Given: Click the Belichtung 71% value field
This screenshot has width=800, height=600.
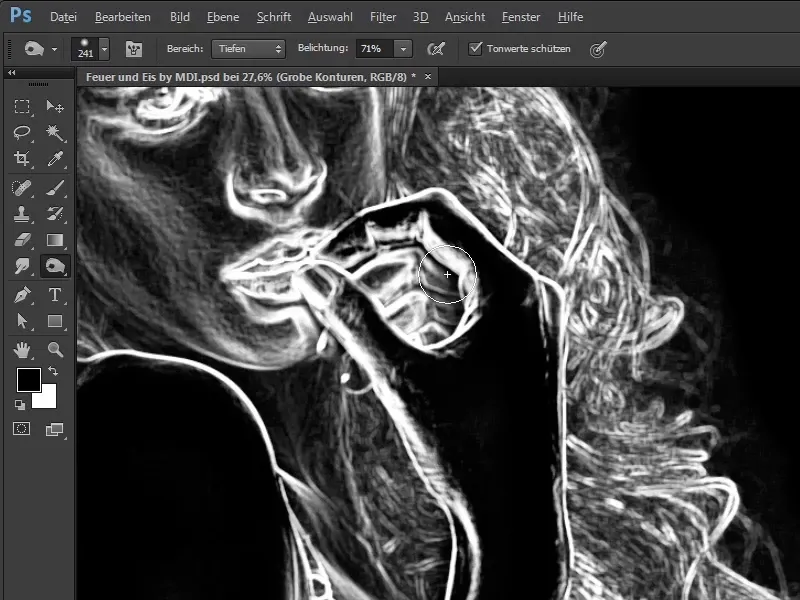Looking at the screenshot, I should coord(374,49).
